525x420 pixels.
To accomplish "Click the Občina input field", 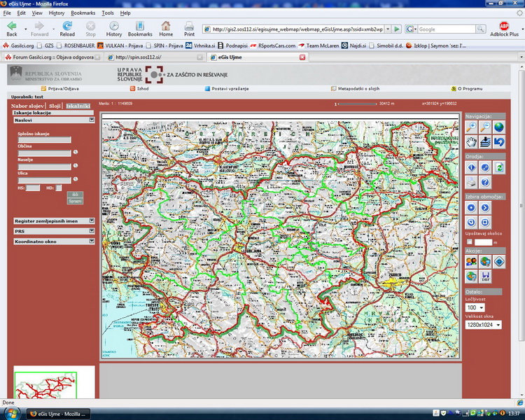I will [x=44, y=152].
